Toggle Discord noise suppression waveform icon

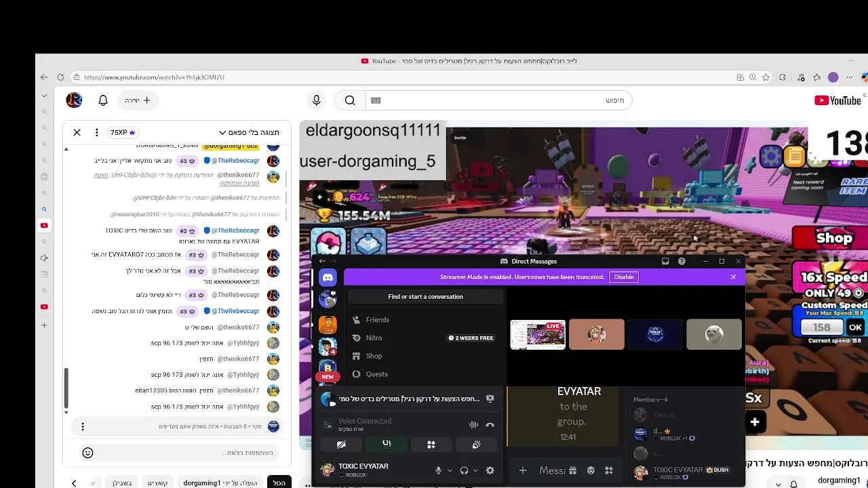point(473,425)
